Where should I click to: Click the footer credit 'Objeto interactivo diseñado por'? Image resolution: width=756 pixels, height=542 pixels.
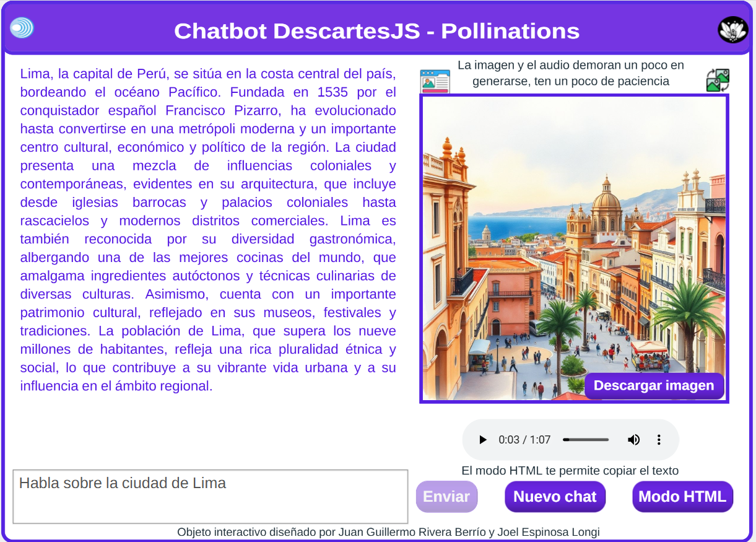coord(256,532)
